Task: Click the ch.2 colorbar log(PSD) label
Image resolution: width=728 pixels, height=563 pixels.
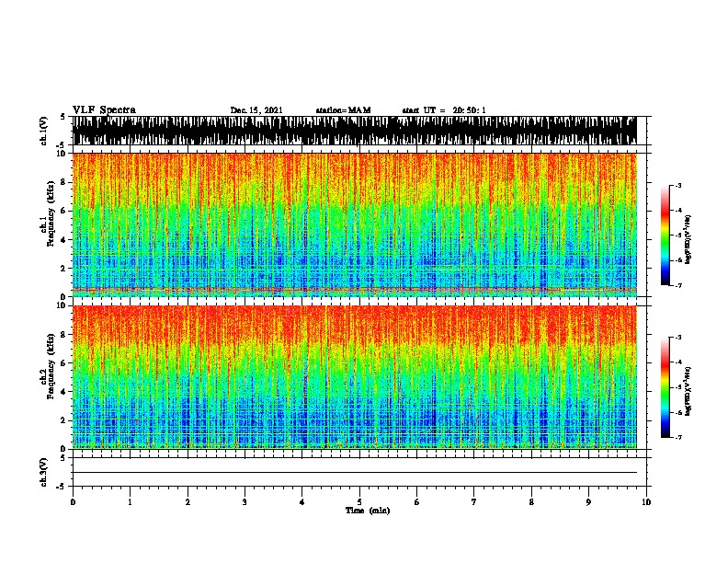Action: [688, 391]
